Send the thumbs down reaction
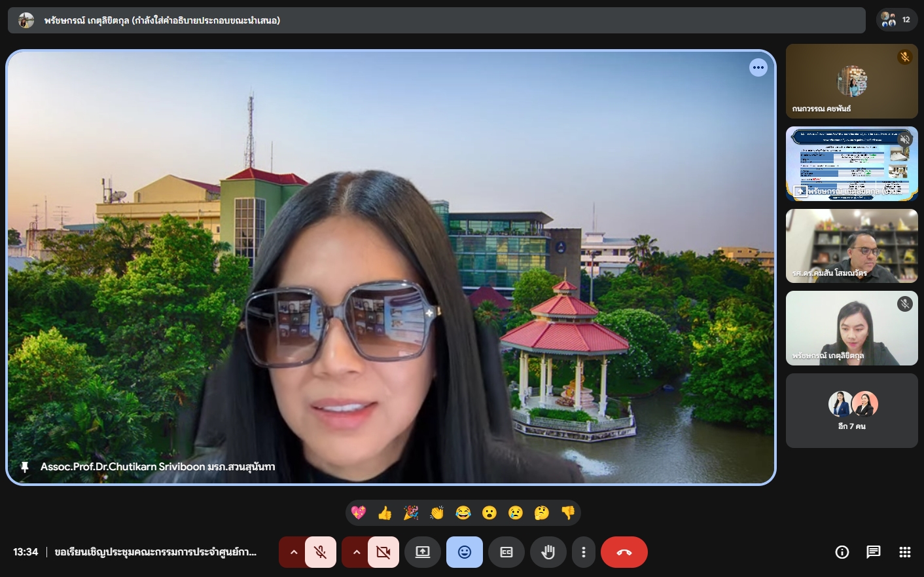 pos(568,513)
